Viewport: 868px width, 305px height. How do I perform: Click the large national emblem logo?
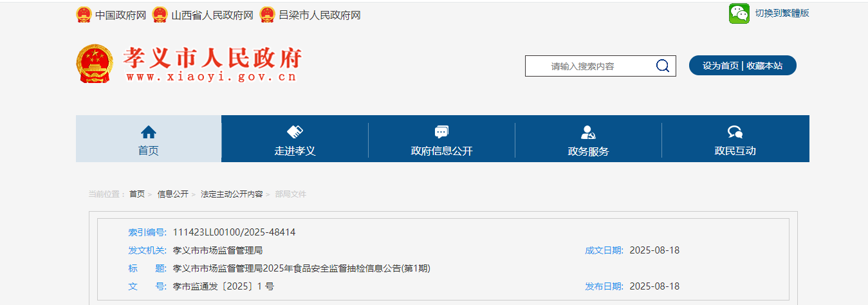pos(97,64)
